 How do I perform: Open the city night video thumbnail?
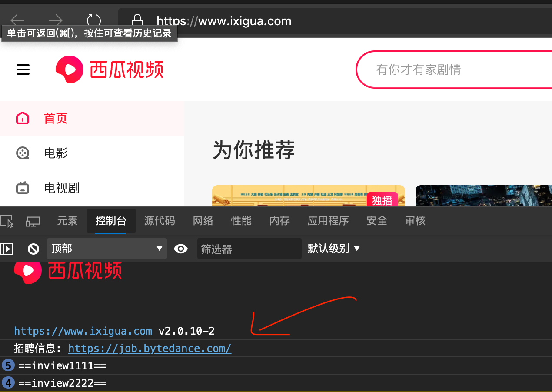pyautogui.click(x=484, y=196)
